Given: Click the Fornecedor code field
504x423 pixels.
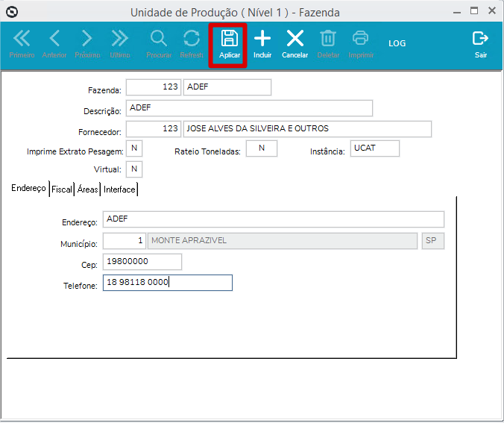Looking at the screenshot, I should pyautogui.click(x=154, y=129).
